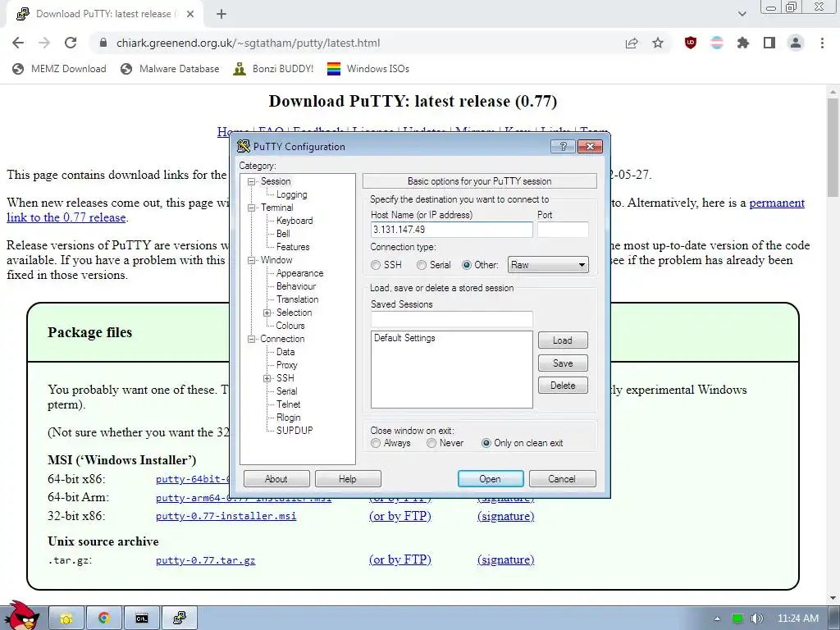
Task: Show hidden tray icons arrow
Action: [x=717, y=619]
